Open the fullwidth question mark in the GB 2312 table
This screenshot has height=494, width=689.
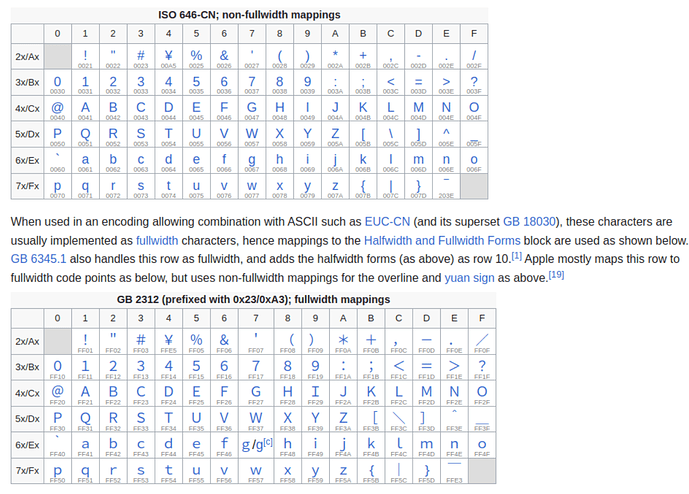pos(474,365)
